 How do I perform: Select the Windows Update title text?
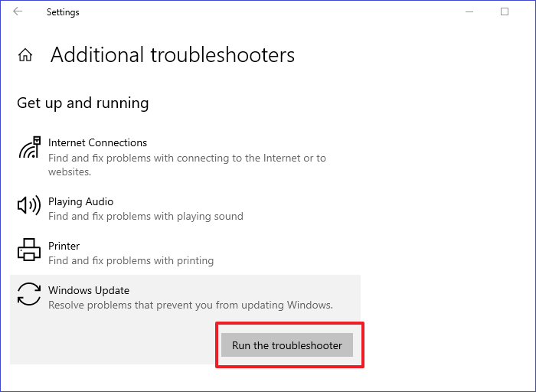[89, 291]
